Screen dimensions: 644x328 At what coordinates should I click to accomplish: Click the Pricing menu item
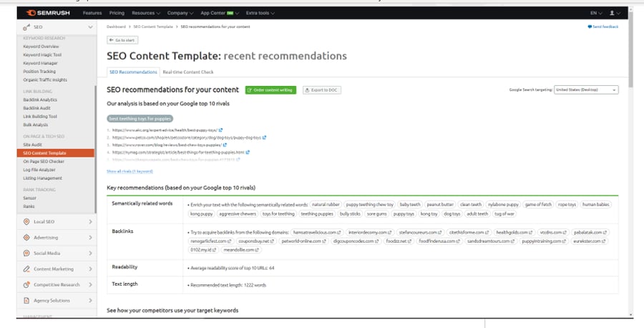click(117, 13)
